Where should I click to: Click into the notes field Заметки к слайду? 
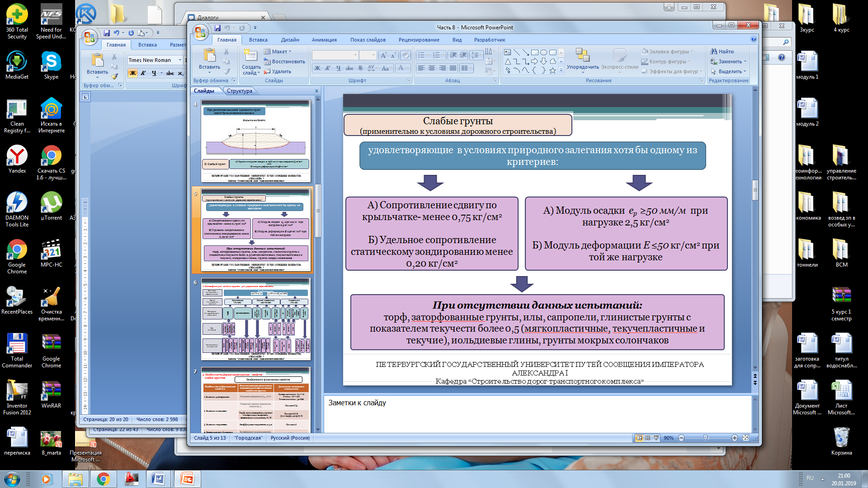pos(538,413)
